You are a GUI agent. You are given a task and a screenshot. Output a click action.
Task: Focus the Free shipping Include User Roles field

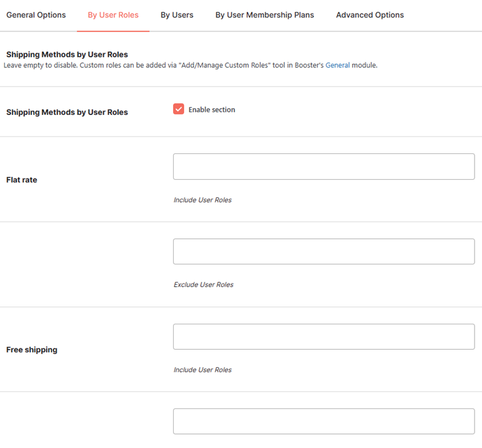pyautogui.click(x=324, y=337)
